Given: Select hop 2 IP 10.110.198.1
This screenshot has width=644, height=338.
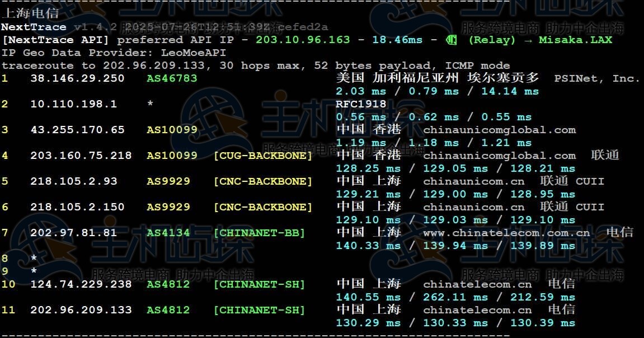Looking at the screenshot, I should coord(73,104).
